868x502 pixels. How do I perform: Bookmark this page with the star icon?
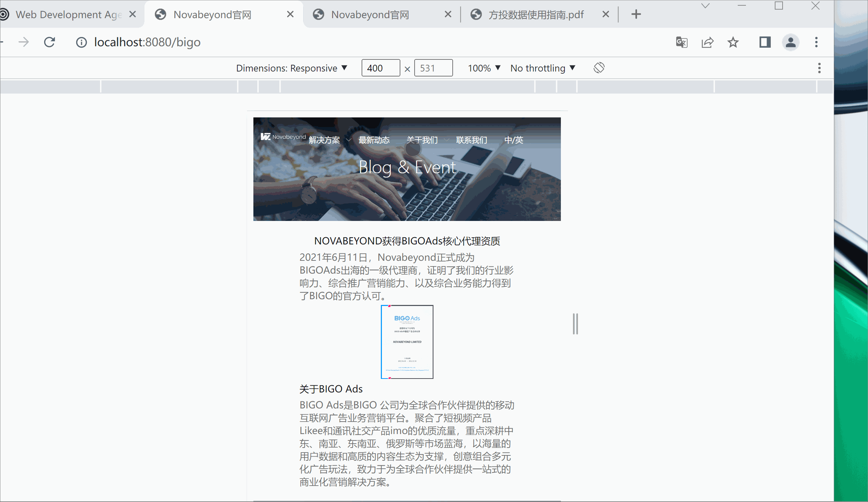(x=733, y=42)
